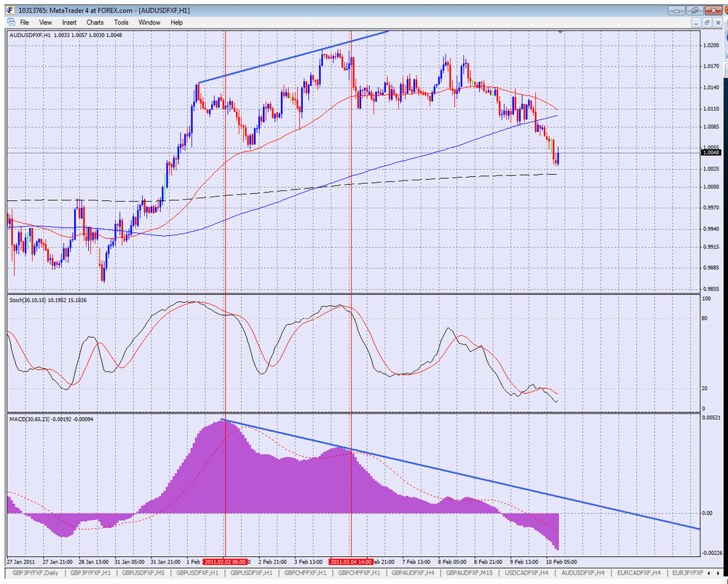
Task: Open the File menu
Action: pos(24,23)
